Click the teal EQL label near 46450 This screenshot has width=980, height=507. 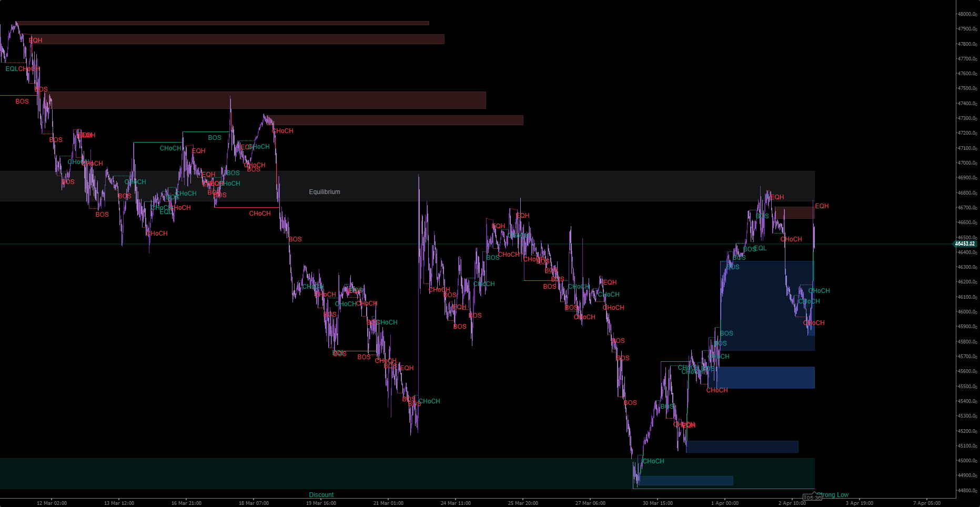[x=760, y=248]
